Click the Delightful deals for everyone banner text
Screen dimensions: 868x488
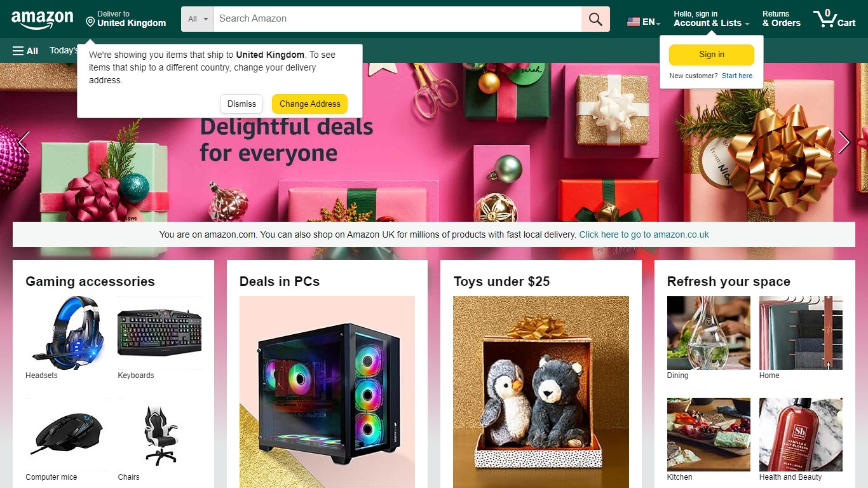[287, 140]
